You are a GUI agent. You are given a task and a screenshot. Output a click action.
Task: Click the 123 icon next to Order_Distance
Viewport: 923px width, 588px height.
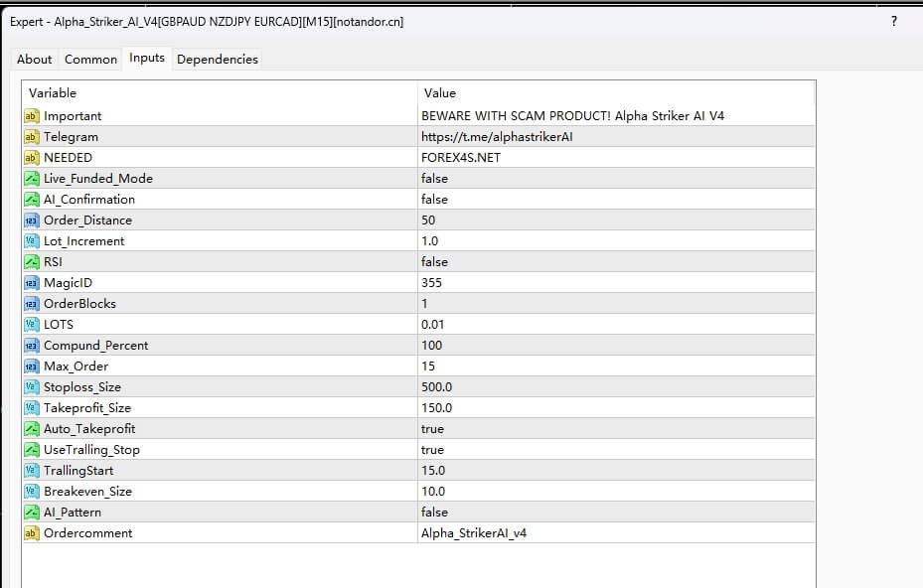(x=31, y=220)
